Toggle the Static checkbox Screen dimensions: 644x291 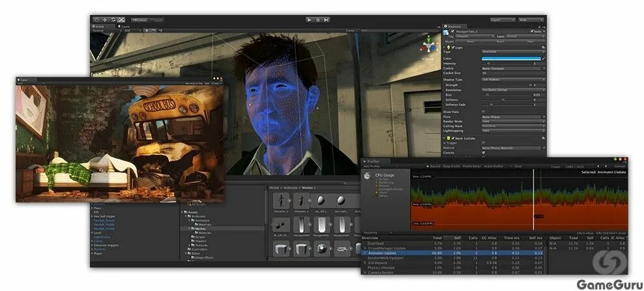click(x=532, y=31)
